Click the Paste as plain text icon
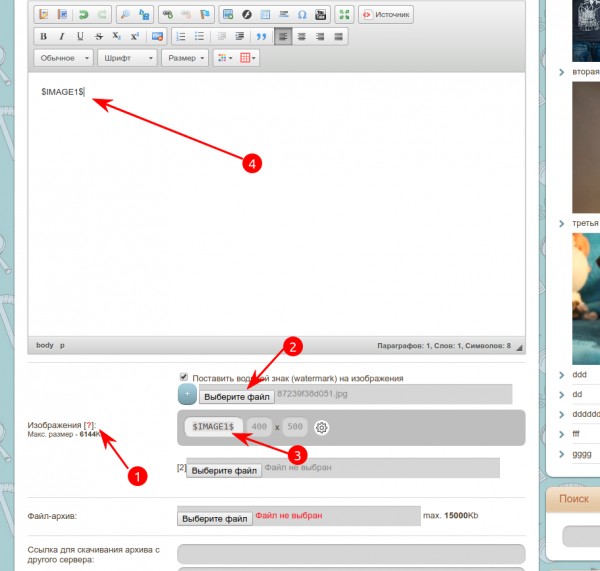This screenshot has height=571, width=600. pos(44,15)
